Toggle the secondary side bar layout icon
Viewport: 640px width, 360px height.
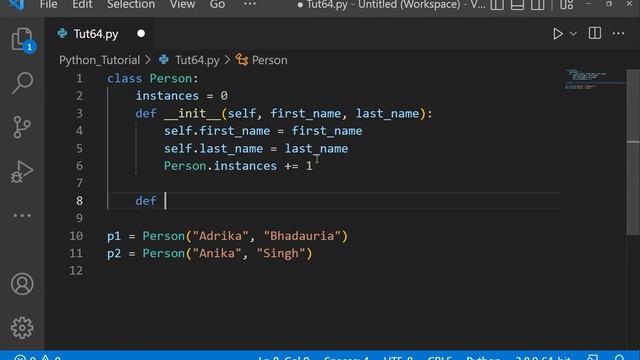click(538, 5)
